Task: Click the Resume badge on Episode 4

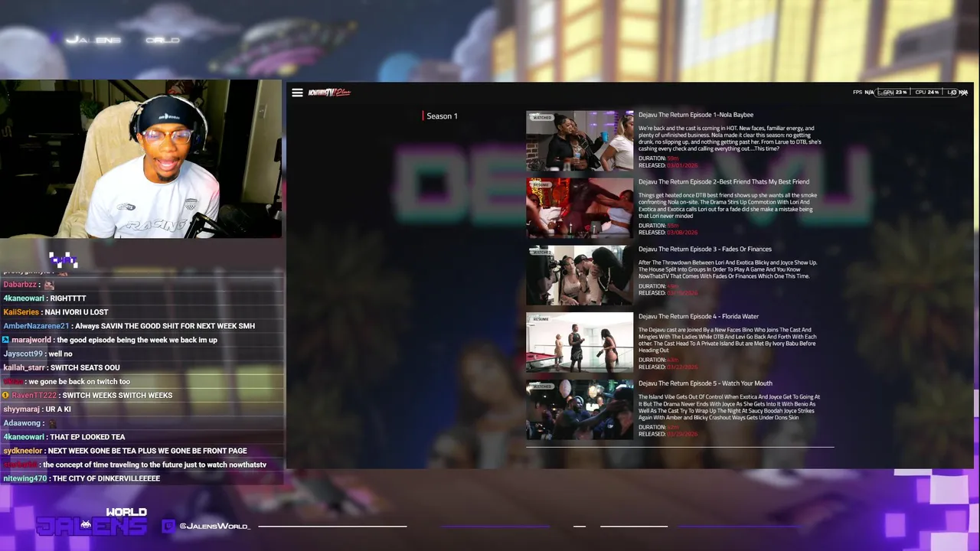Action: [x=541, y=319]
